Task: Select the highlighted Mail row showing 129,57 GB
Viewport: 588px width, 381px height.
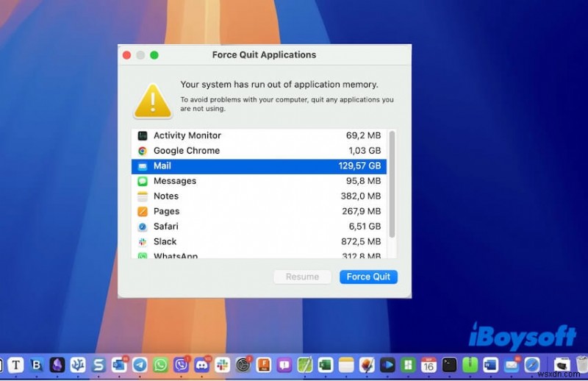Action: [x=259, y=166]
